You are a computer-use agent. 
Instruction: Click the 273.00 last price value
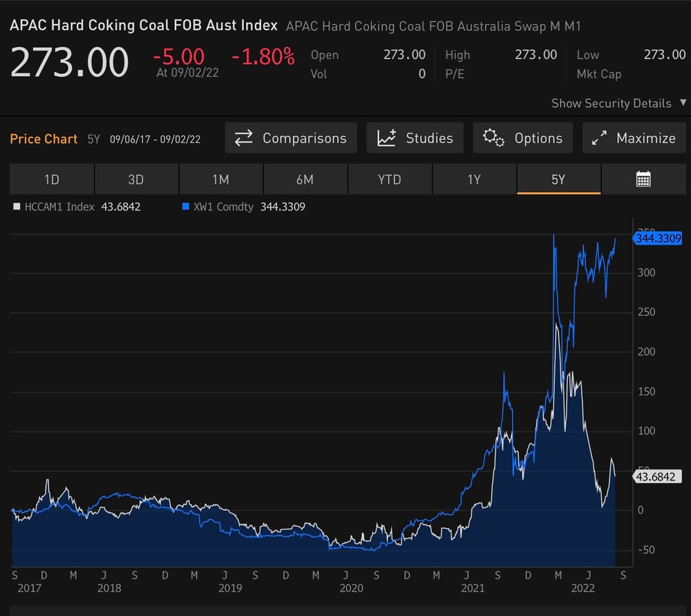69,62
